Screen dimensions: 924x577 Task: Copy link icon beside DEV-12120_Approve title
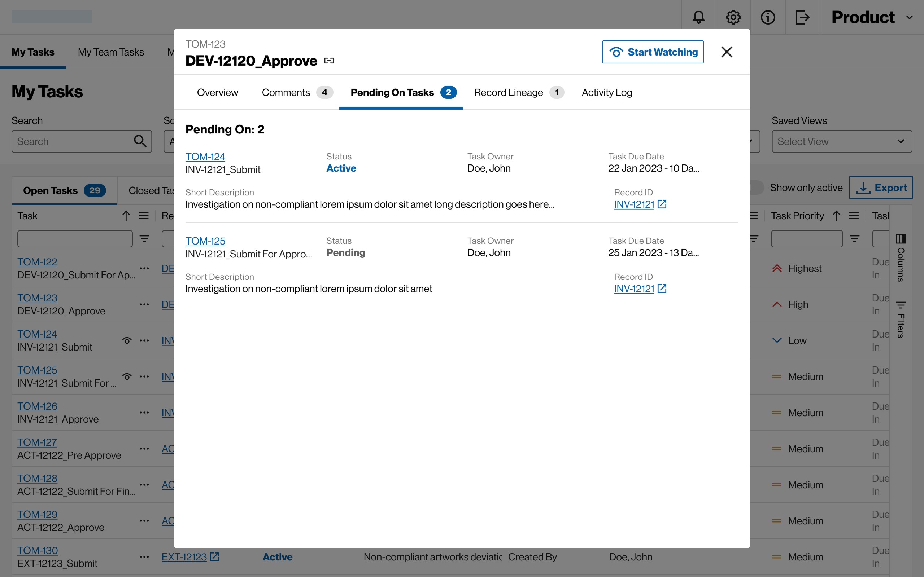[x=329, y=61]
